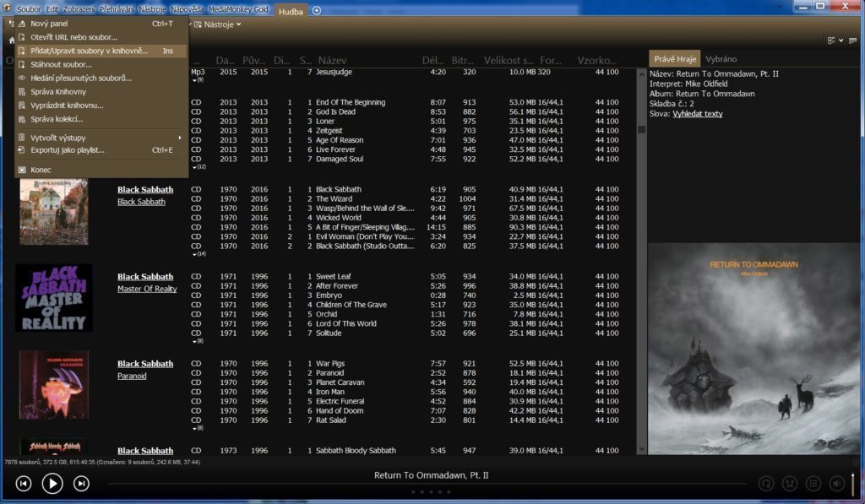Screen dimensions: 865x504
Task: Click the Return To Ommadawn artwork
Action: coord(753,349)
